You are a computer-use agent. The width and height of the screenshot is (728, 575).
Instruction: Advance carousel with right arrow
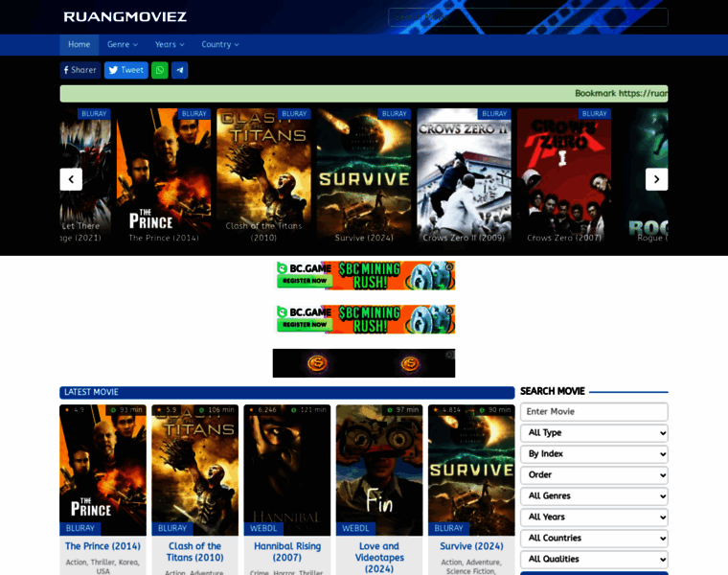656,179
